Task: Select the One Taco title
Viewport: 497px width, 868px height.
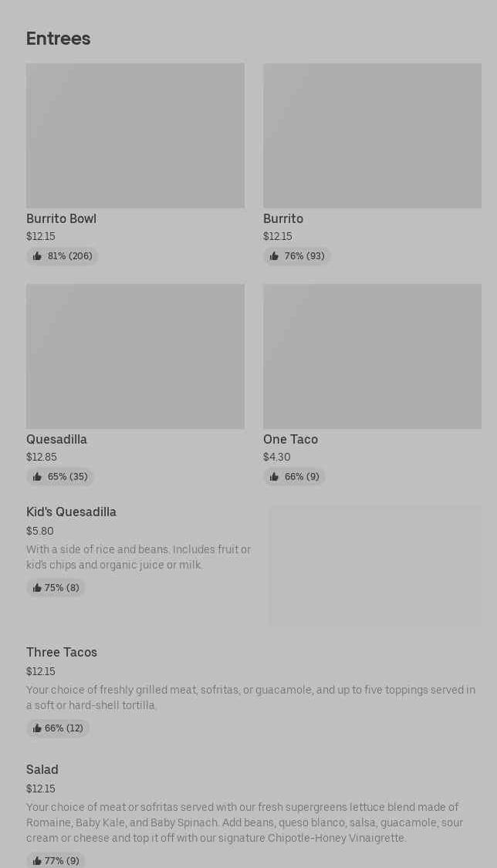Action: pyautogui.click(x=290, y=440)
